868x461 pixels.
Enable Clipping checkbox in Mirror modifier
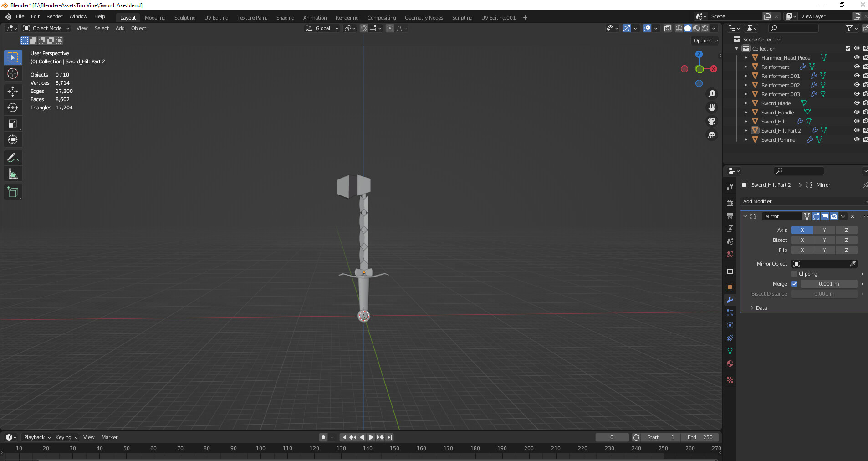794,274
